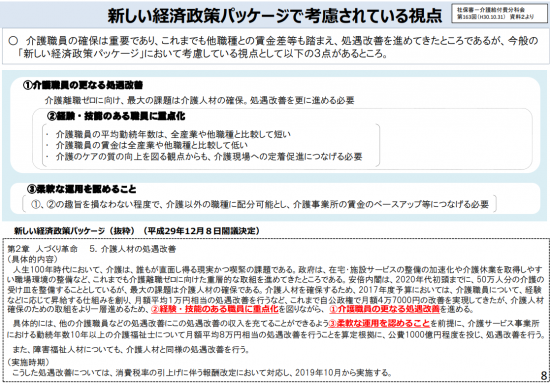Click the line 介護離職ゼロに向け、最大の課題
Image resolution: width=550 pixels, height=385 pixels.
click(199, 101)
